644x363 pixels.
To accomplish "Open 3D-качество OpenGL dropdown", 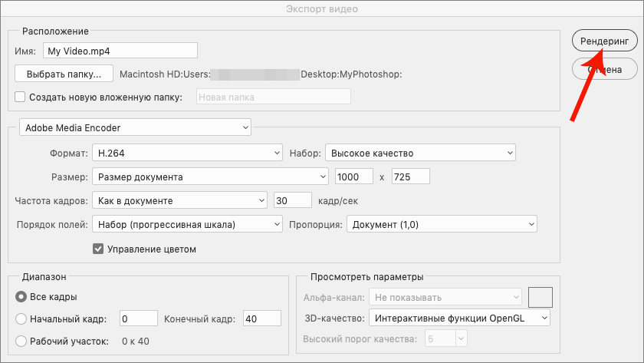I will tap(459, 317).
